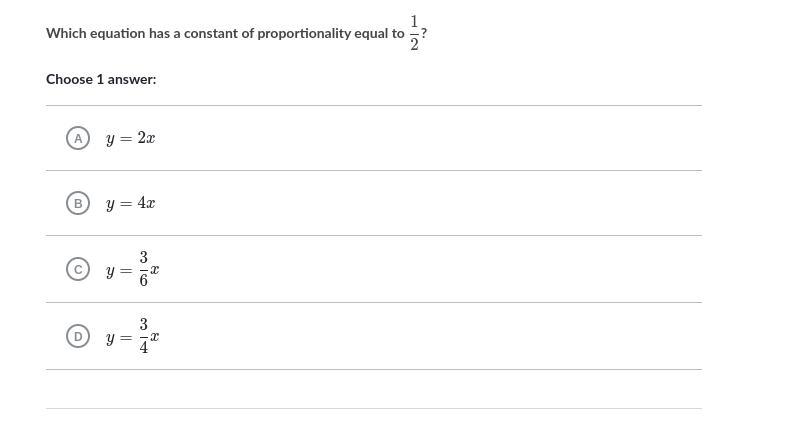
Task: Click the question mark after the fraction
Action: [425, 33]
